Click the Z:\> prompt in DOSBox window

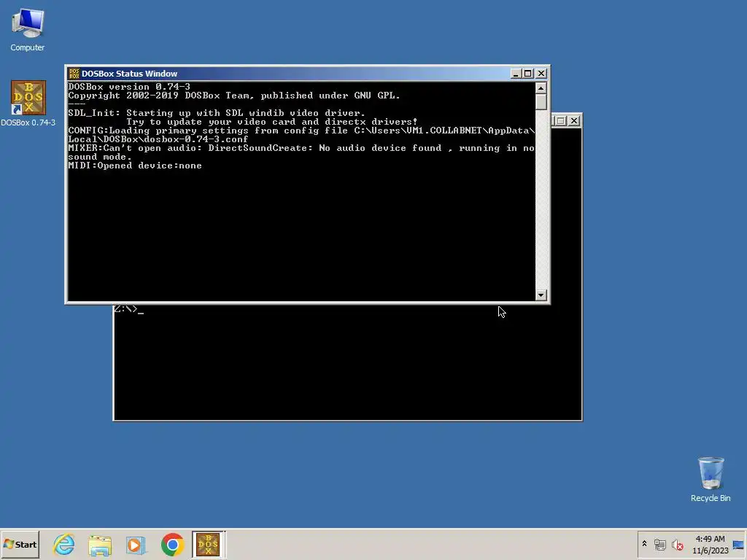(128, 309)
